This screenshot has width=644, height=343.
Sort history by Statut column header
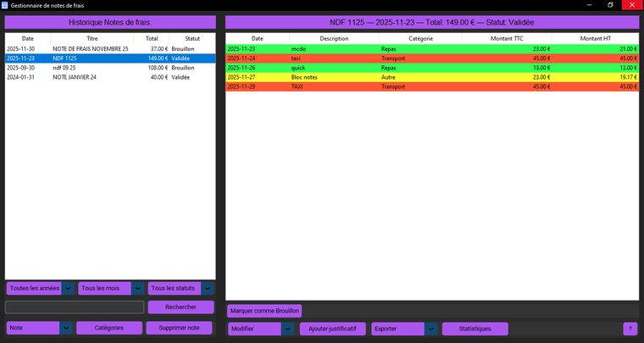pyautogui.click(x=192, y=39)
